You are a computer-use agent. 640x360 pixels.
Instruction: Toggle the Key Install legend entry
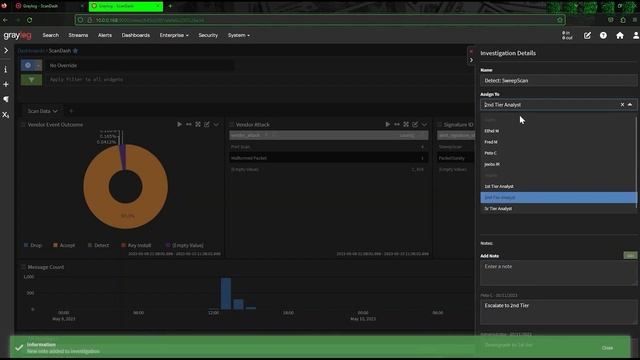click(x=136, y=245)
